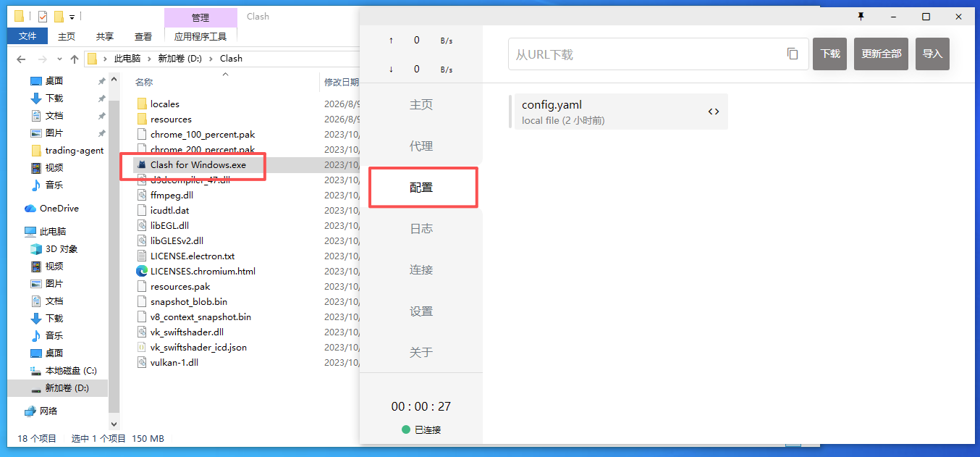980x457 pixels.
Task: Click the quick access toolbar dropdown arrow
Action: 72,17
